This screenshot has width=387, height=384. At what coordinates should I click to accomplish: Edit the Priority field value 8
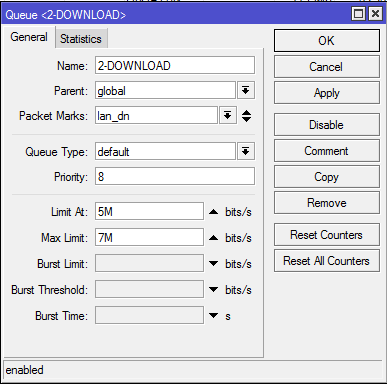click(x=175, y=176)
